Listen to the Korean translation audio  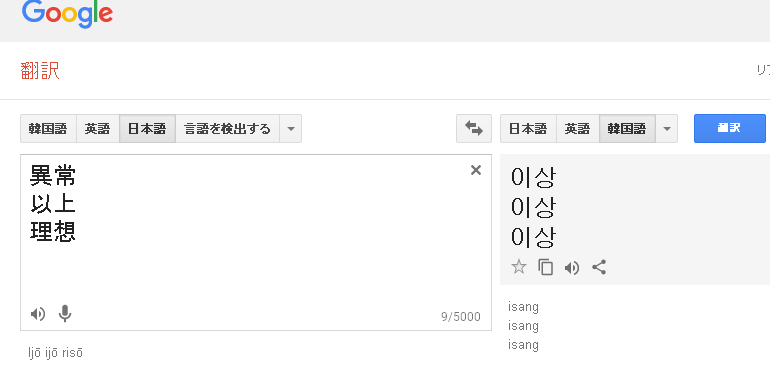point(572,268)
